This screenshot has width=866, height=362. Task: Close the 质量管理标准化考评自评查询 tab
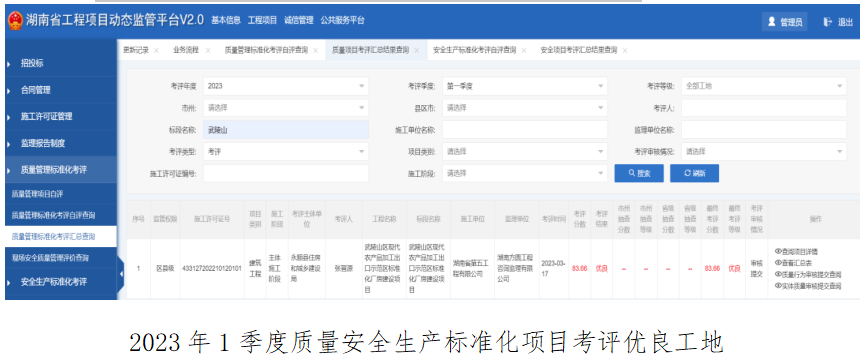coord(315,50)
